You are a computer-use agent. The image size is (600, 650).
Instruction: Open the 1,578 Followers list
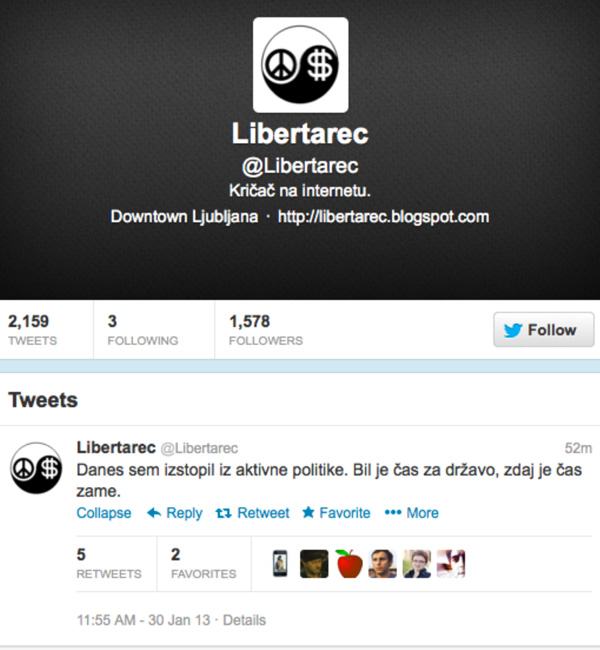coord(266,330)
